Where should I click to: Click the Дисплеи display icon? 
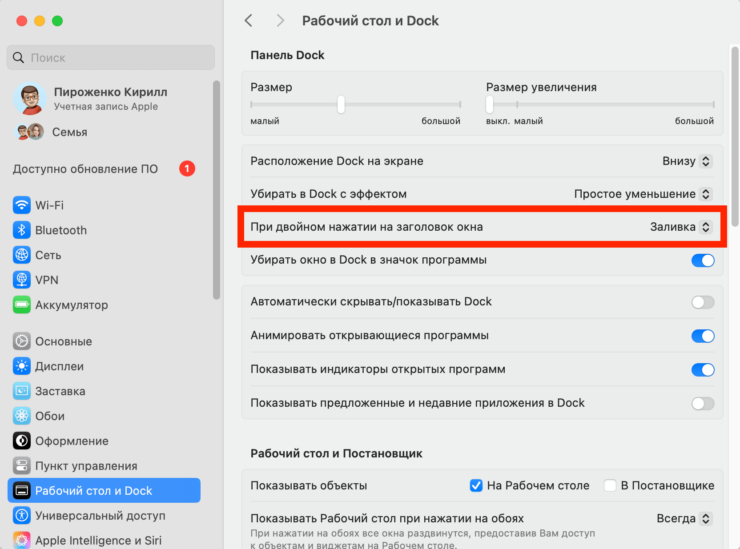[21, 366]
